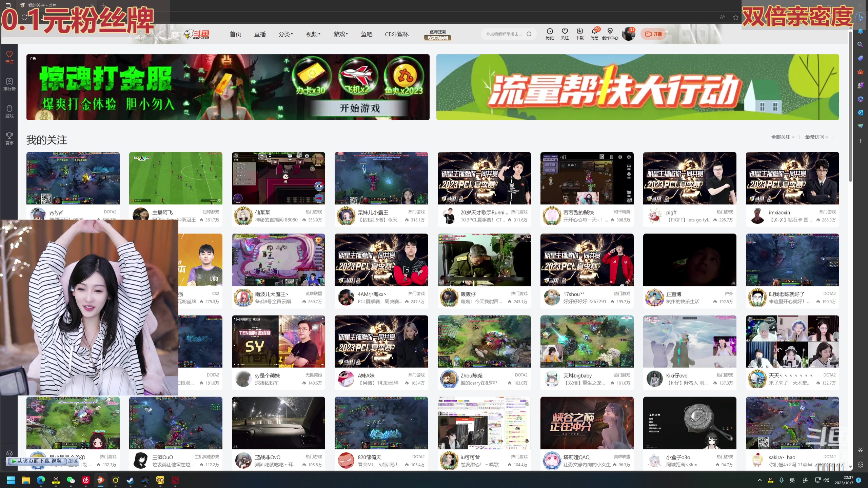Switch input method between Chinese and English
Viewport: 868px width, 488px height.
(793, 480)
